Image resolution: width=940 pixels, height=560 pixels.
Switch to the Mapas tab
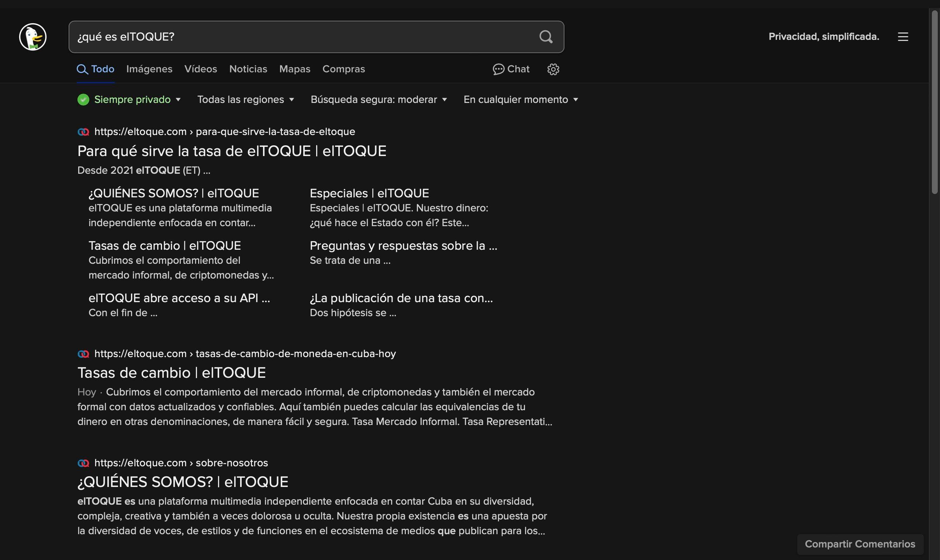tap(295, 69)
